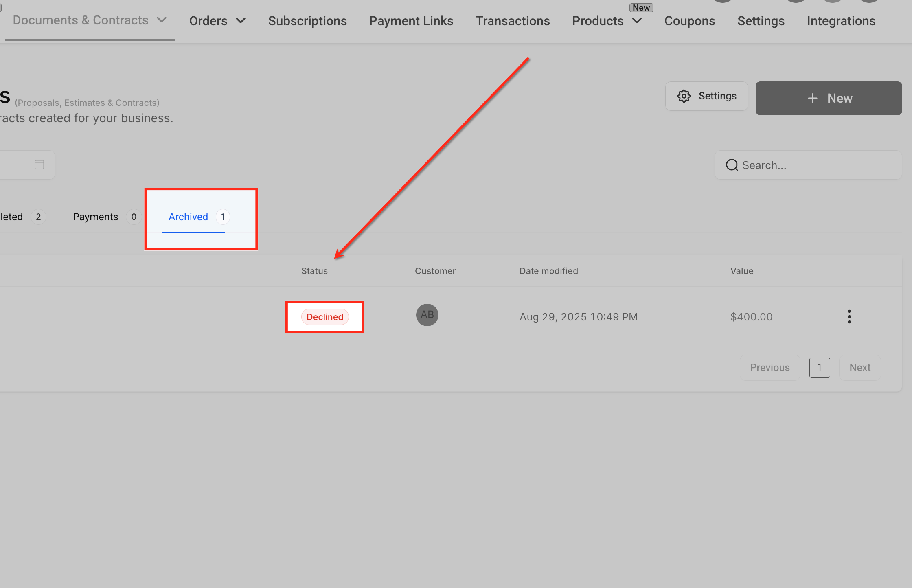
Task: Open Integrations in the top navigation
Action: click(841, 21)
